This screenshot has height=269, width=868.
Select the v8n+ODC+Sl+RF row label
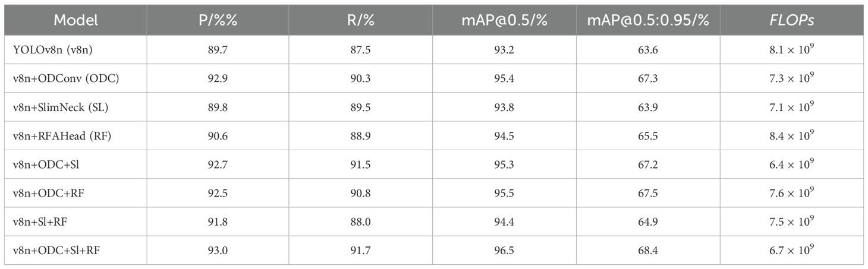(56, 251)
